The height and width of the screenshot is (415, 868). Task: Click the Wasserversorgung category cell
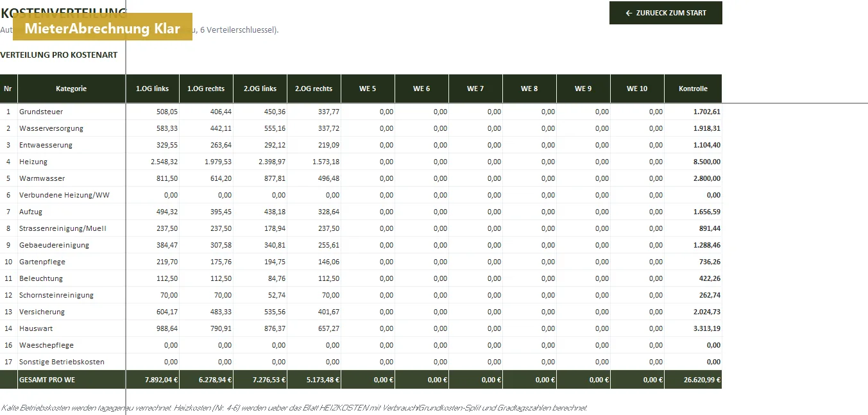click(71, 128)
